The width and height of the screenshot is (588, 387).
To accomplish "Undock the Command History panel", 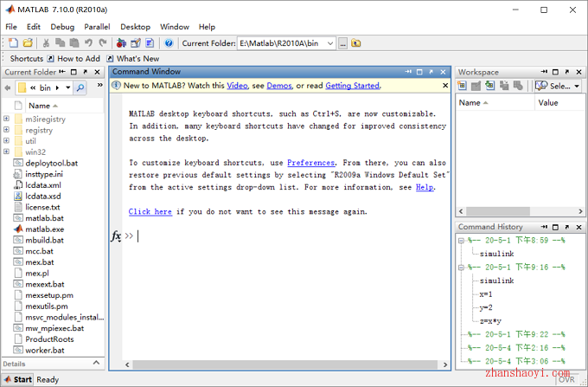I will click(x=567, y=227).
